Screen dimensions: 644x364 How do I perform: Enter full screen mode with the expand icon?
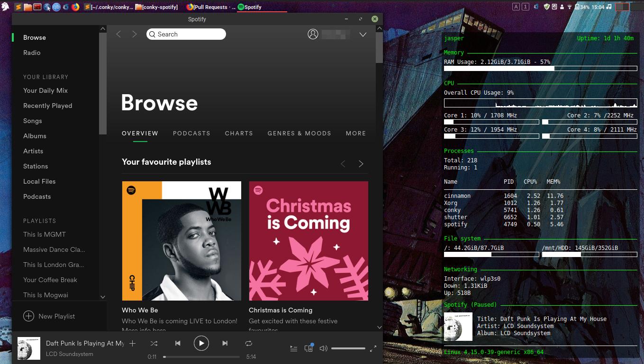[x=373, y=348]
